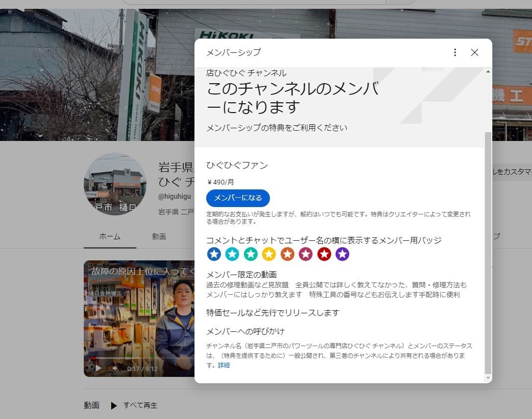Select the blue star member badge

pos(214,254)
